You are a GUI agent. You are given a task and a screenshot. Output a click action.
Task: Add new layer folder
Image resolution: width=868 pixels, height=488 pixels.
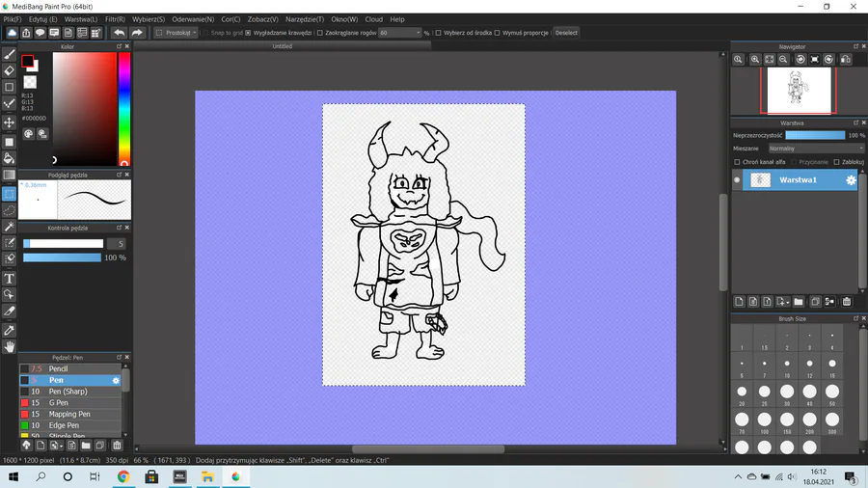point(799,302)
